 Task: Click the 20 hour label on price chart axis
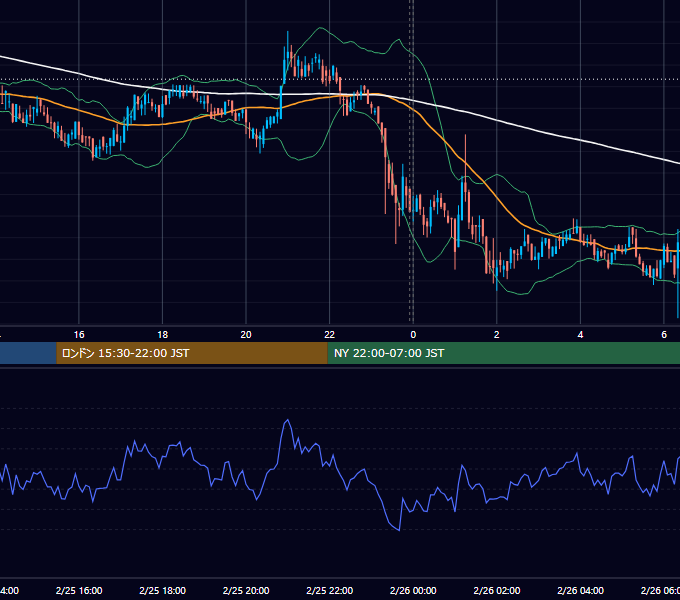(246, 335)
